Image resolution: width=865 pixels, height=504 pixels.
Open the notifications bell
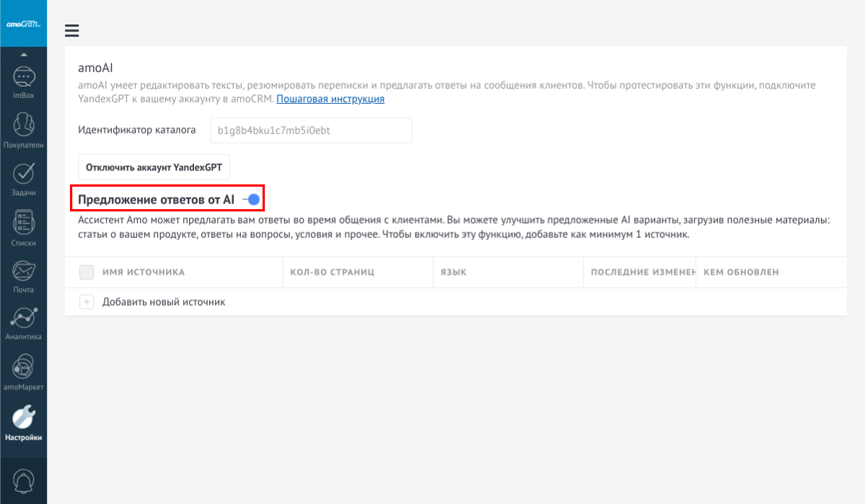[x=23, y=480]
